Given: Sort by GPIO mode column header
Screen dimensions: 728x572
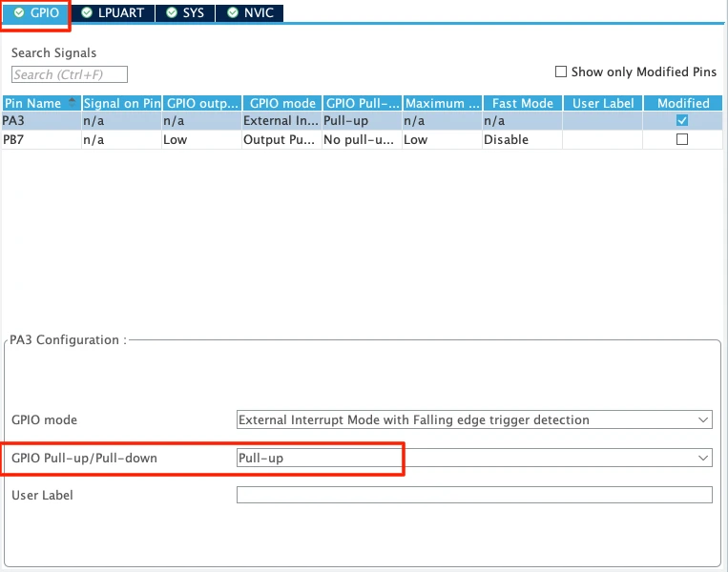Looking at the screenshot, I should click(282, 103).
